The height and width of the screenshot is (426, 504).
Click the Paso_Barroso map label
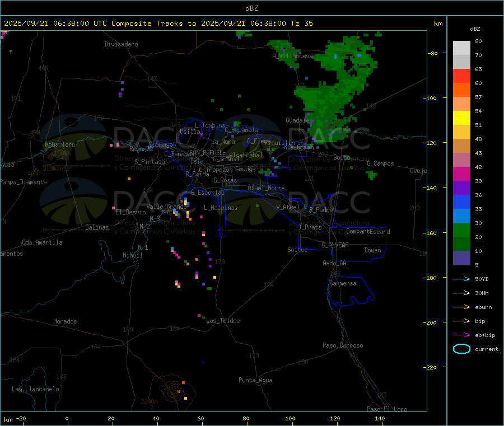tap(343, 345)
